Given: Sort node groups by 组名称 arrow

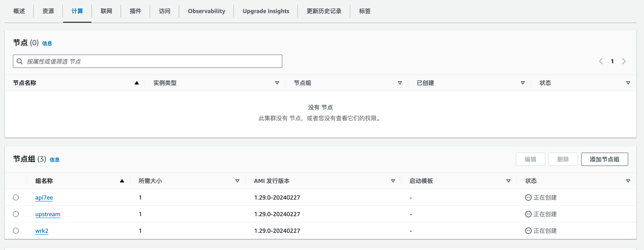Looking at the screenshot, I should click(x=122, y=181).
